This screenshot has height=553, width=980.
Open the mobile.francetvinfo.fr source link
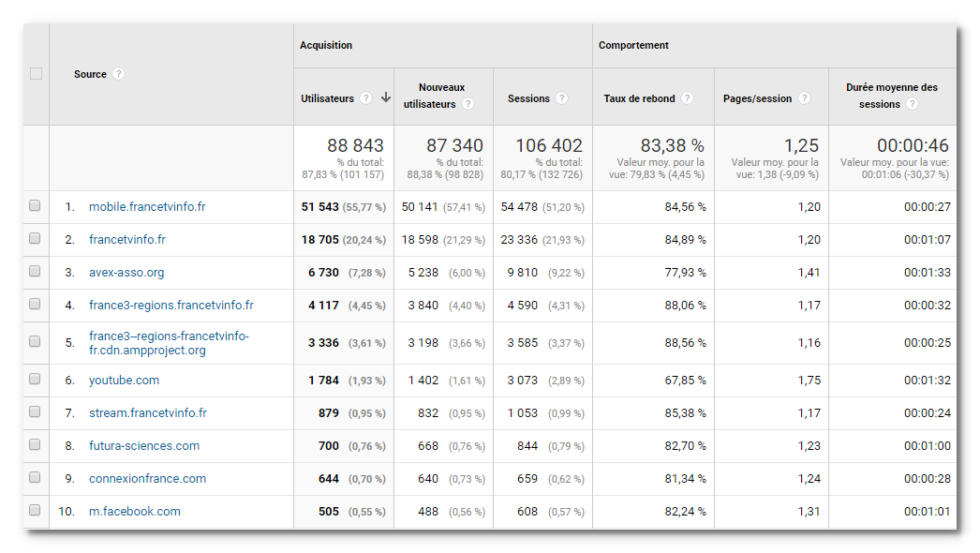pos(147,207)
